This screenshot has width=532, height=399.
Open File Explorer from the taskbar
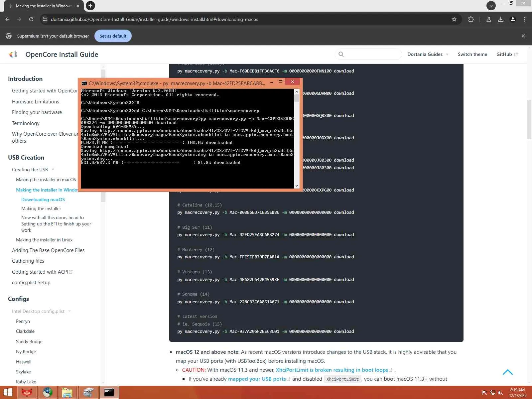[x=67, y=393]
